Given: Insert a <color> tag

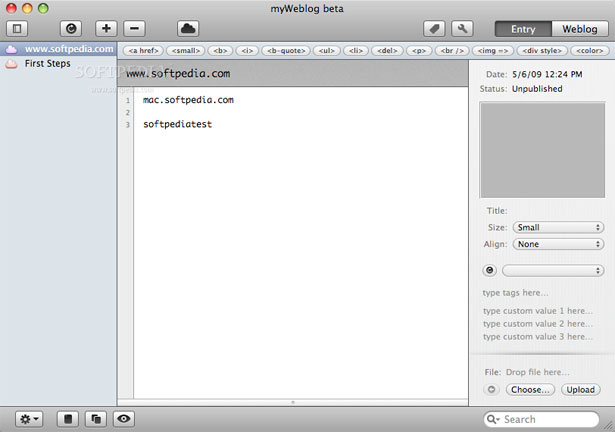Looking at the screenshot, I should point(590,51).
